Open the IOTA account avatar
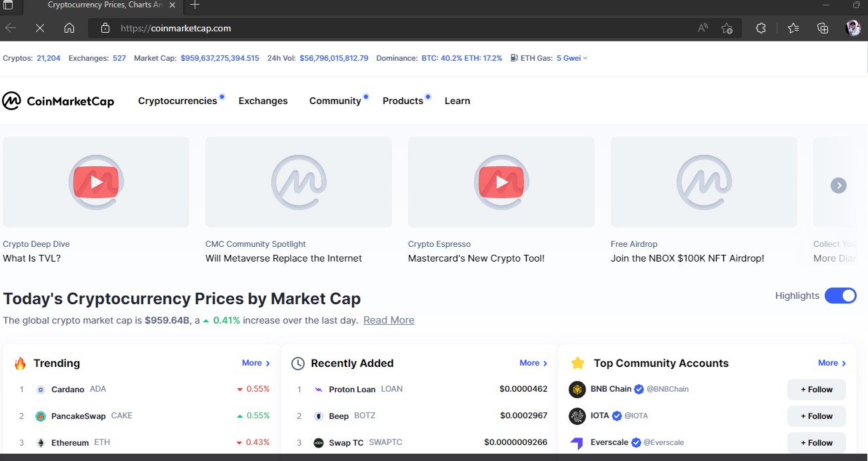The width and height of the screenshot is (868, 461). click(x=577, y=416)
